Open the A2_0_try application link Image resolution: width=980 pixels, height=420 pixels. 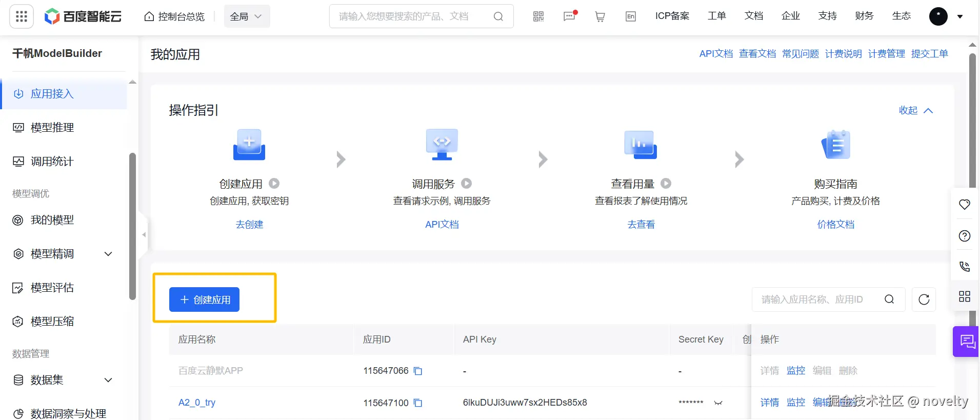[197, 403]
